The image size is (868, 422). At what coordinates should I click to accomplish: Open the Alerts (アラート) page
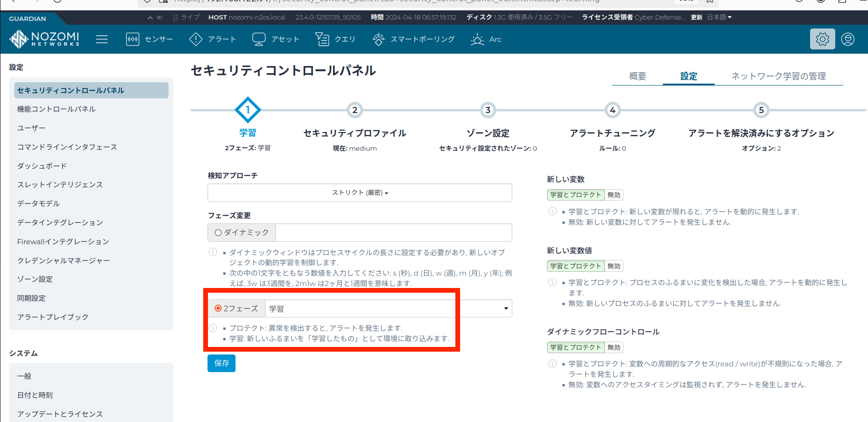(212, 39)
